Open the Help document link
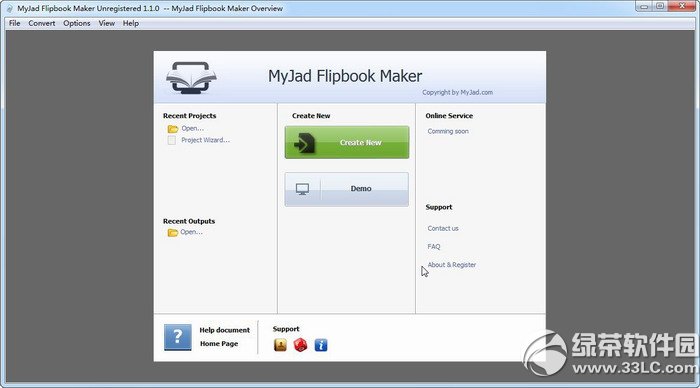 click(x=225, y=330)
